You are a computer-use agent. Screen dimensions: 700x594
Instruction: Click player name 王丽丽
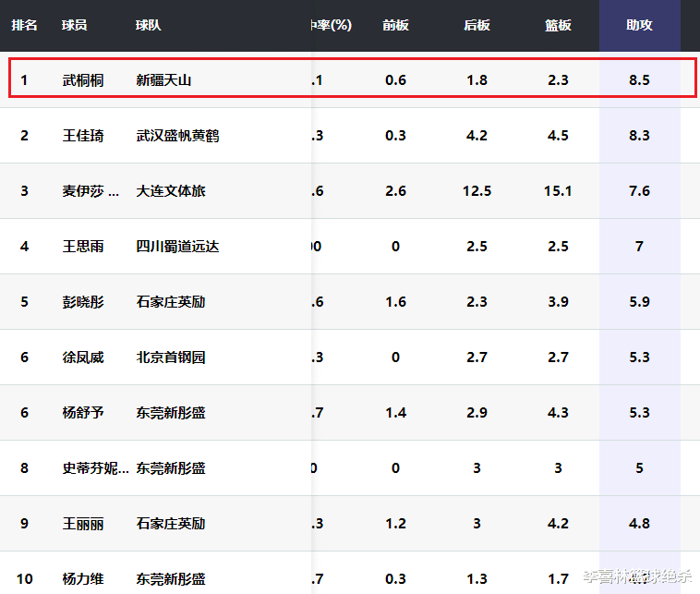point(83,524)
